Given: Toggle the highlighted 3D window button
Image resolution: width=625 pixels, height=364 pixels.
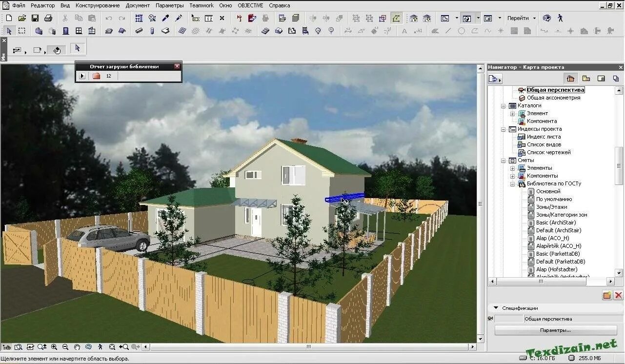Looking at the screenshot, I should tap(467, 18).
